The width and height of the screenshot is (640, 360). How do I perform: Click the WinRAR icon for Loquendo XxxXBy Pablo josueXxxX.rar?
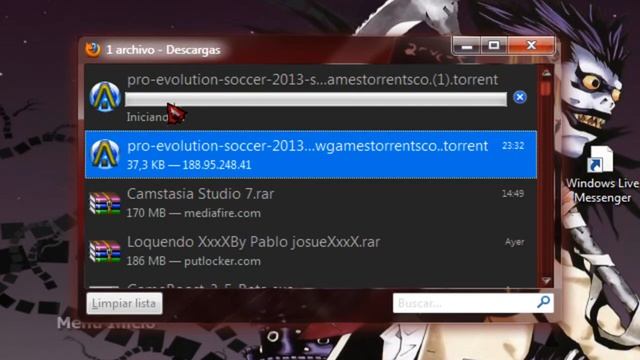105,251
